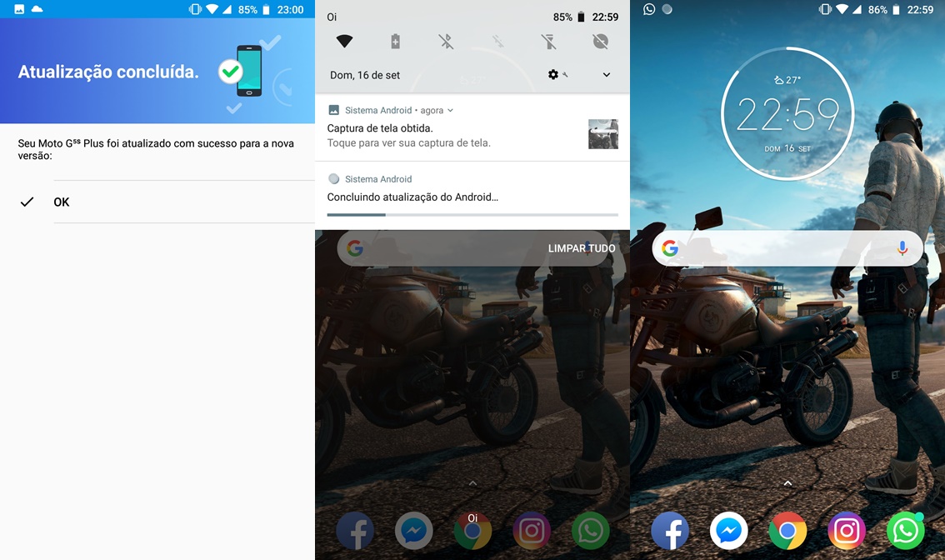Tap the image notification icon on update screen

(19, 9)
